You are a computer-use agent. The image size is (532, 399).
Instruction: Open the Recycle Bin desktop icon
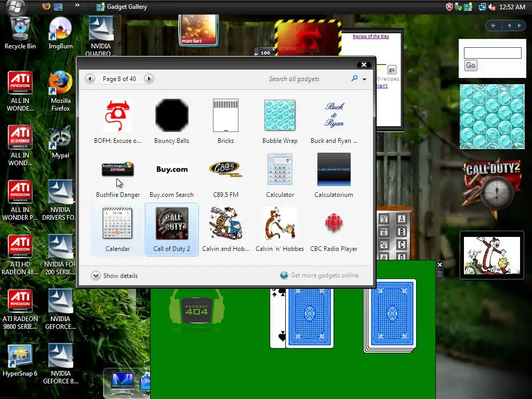pos(20,33)
